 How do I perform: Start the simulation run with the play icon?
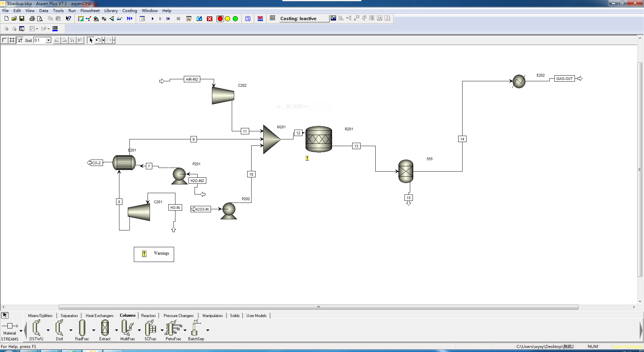click(x=153, y=18)
